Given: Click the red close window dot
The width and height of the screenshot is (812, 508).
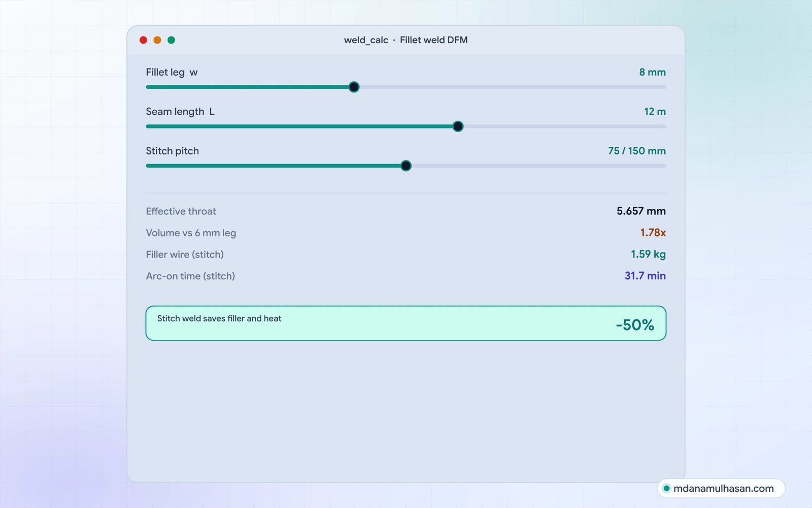Looking at the screenshot, I should [x=143, y=40].
